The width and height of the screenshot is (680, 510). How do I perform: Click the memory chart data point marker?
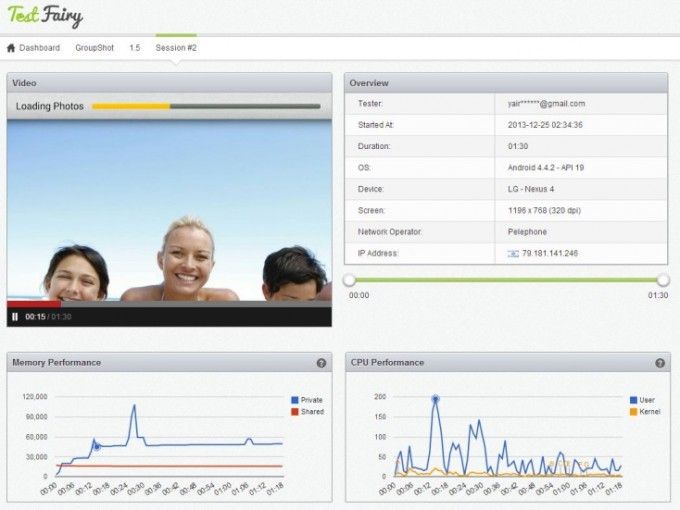pyautogui.click(x=97, y=447)
